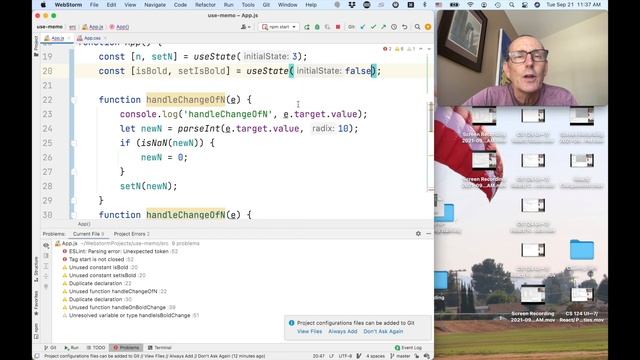Click the App.js file row in Problems
Image resolution: width=640 pixels, height=360 pixels.
(x=127, y=243)
